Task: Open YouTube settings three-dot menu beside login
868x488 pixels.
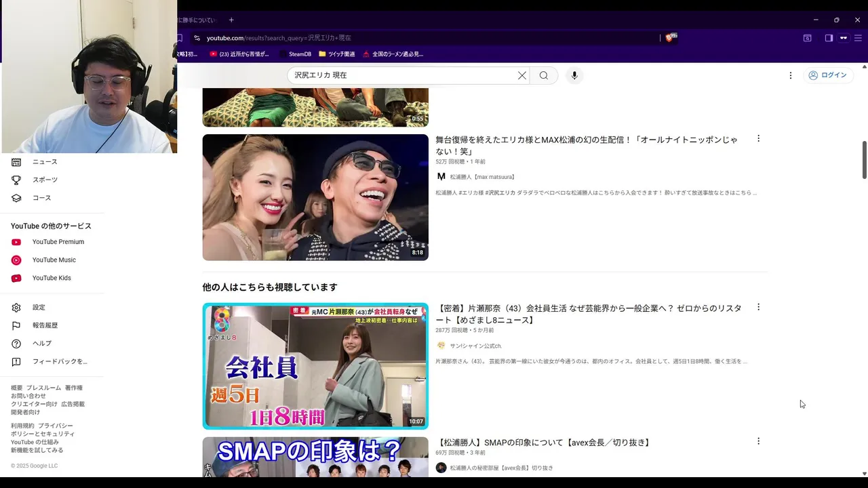Action: (x=790, y=75)
